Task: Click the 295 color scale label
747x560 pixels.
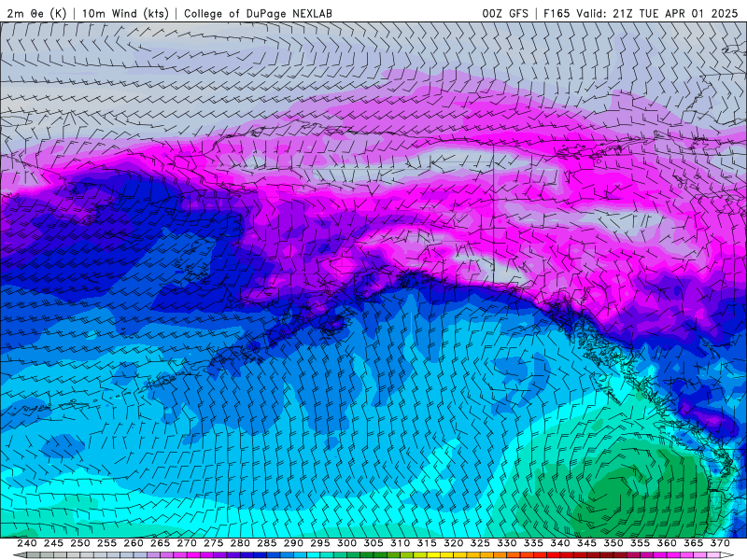Action: point(320,543)
